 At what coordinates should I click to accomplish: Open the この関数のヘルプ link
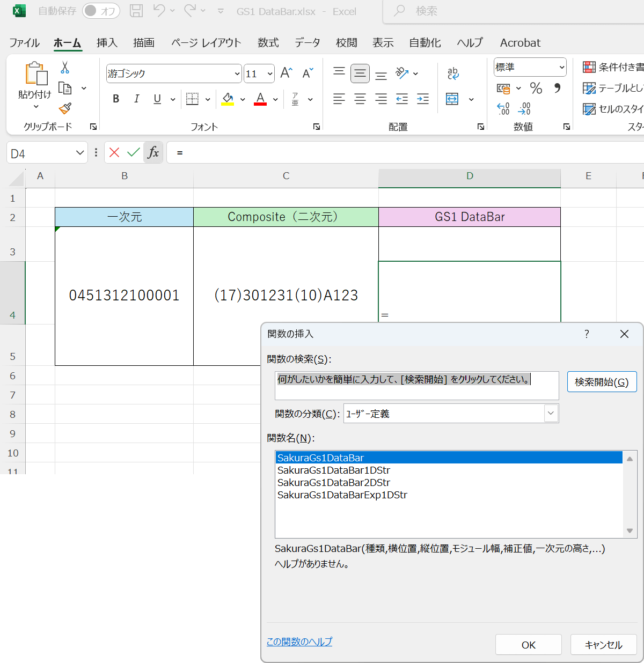tap(299, 642)
